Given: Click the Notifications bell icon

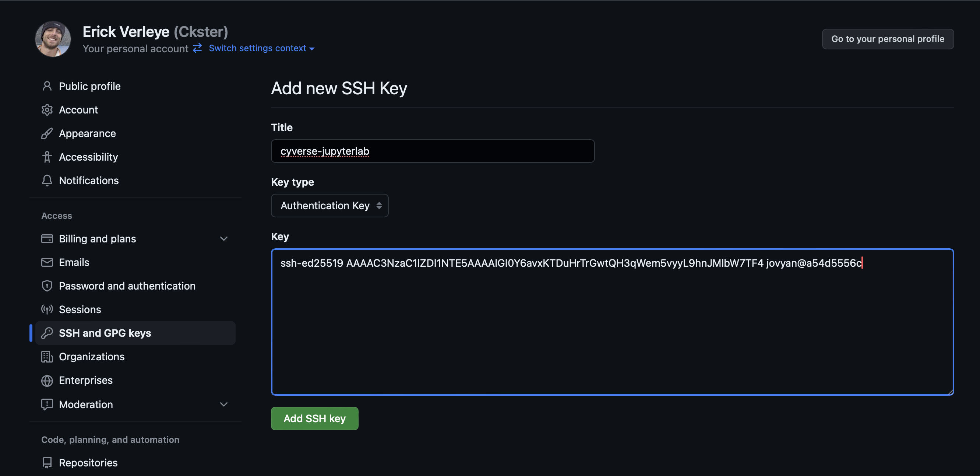Looking at the screenshot, I should (47, 181).
